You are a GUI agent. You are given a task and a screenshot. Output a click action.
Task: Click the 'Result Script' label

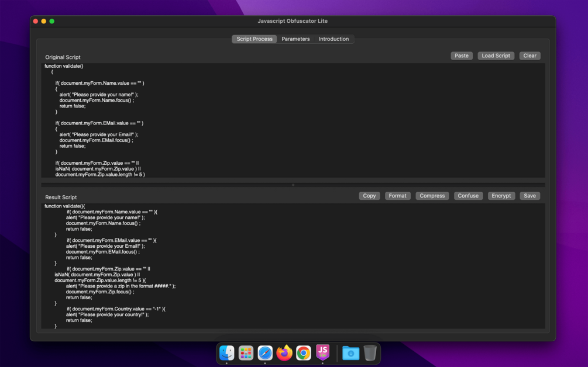tap(61, 198)
